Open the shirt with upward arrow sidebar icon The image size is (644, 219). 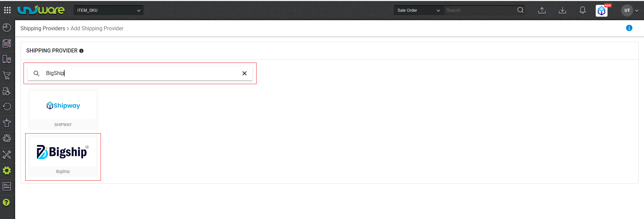coord(7,123)
